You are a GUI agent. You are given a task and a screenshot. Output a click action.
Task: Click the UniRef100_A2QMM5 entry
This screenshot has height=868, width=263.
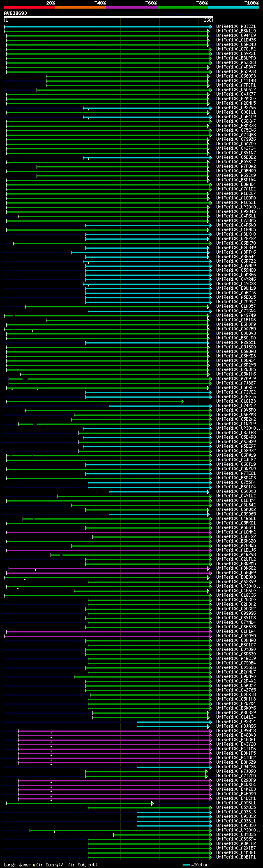coord(236,103)
